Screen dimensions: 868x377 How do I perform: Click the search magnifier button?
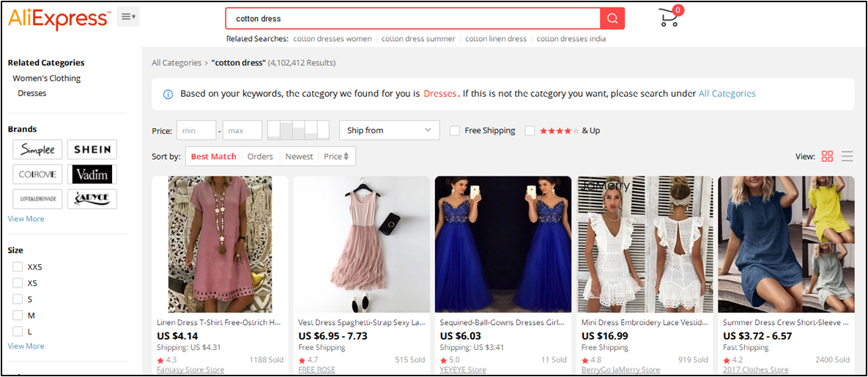coord(612,18)
